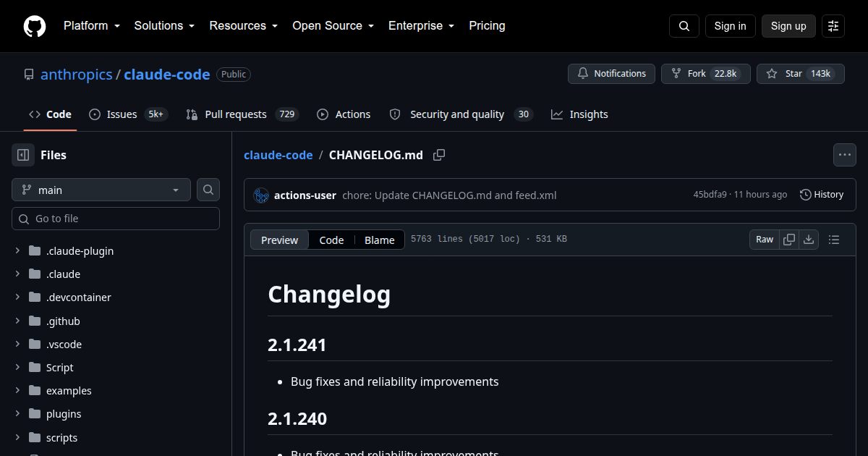View the Raw file button
The width and height of the screenshot is (868, 456).
[x=765, y=240]
